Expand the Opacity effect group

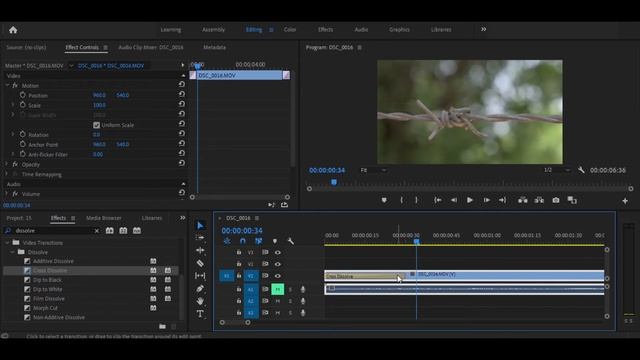coord(7,164)
